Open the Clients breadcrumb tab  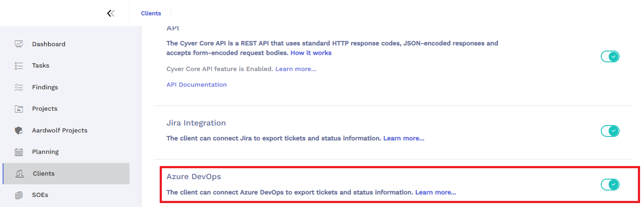tap(151, 14)
